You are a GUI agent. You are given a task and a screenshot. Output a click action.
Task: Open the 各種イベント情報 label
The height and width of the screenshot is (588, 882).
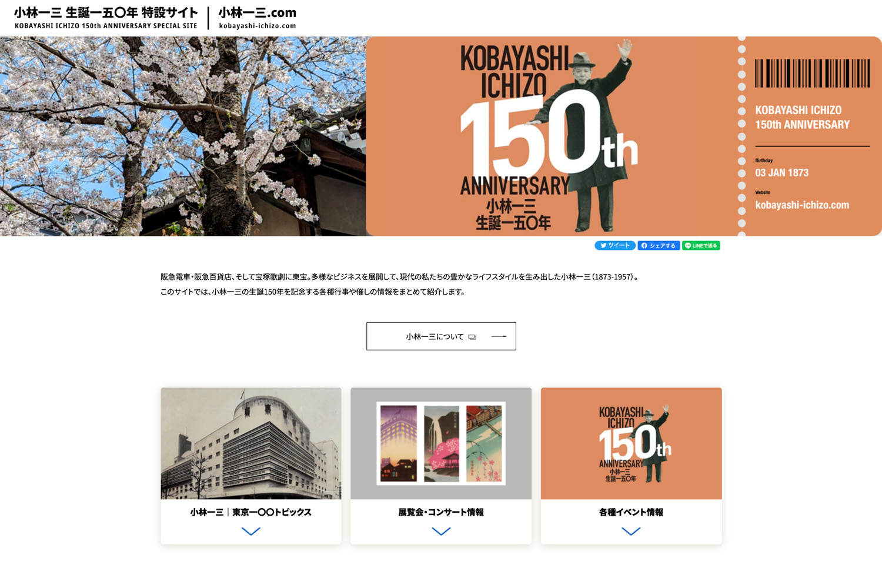coord(631,512)
